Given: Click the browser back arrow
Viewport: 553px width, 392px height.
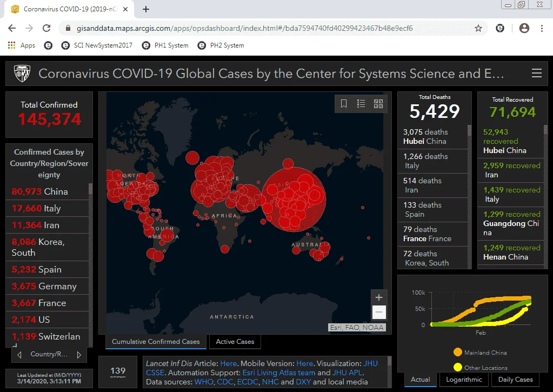Looking at the screenshot, I should 12,28.
